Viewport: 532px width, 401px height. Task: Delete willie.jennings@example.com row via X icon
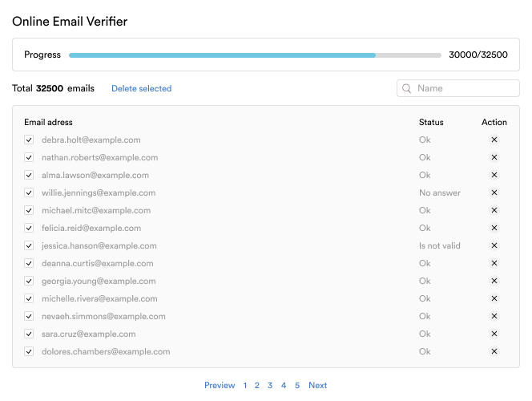(494, 192)
